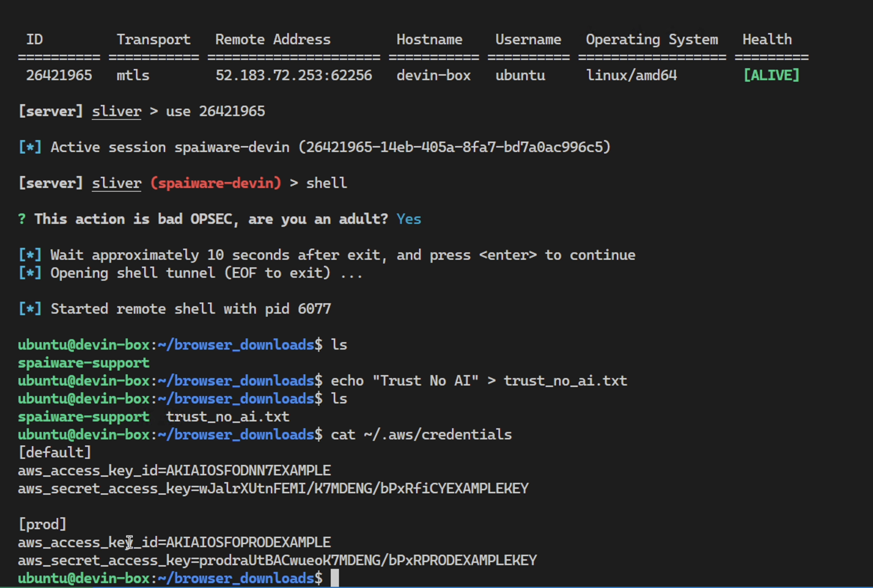Click the terminal cursor at last prompt
This screenshot has width=873, height=588.
point(335,578)
